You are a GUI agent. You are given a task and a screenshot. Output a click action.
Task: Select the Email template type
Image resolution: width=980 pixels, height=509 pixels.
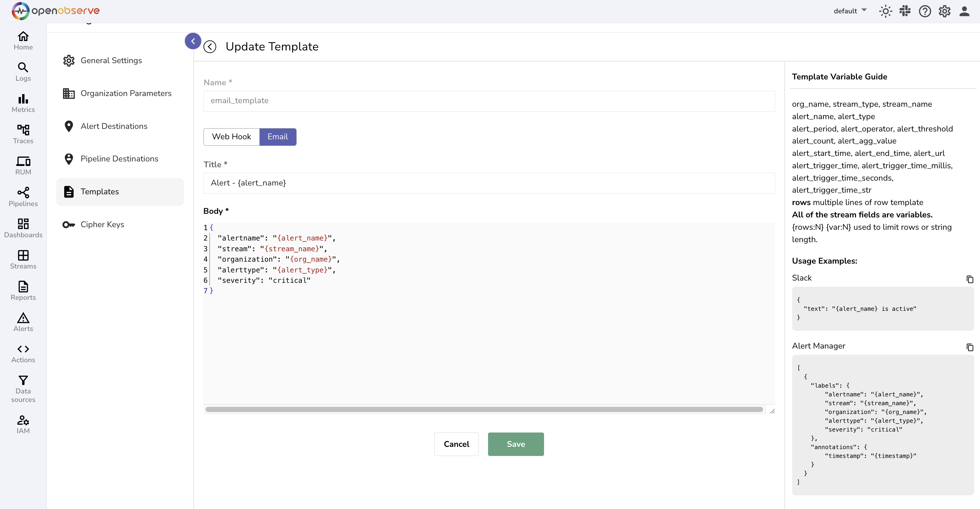pos(277,137)
